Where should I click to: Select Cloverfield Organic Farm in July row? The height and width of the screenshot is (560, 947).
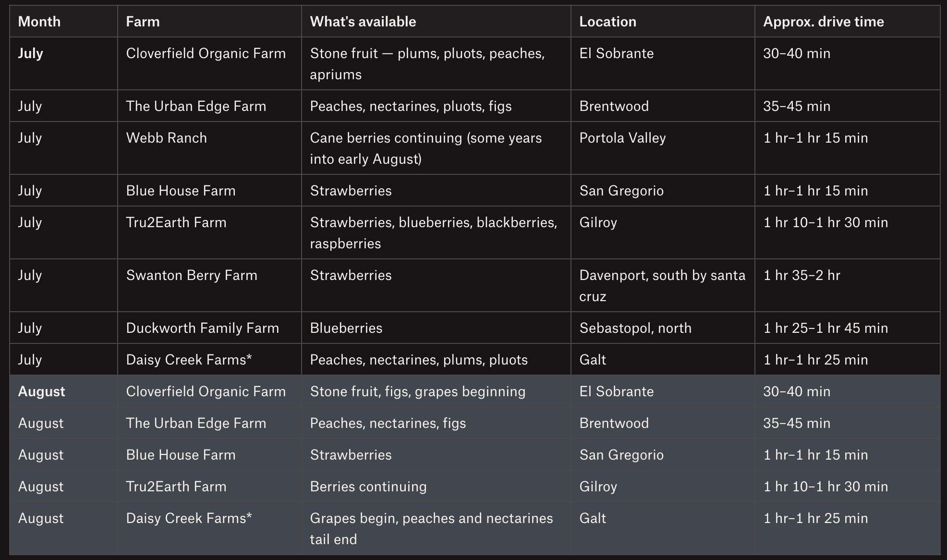coord(206,53)
